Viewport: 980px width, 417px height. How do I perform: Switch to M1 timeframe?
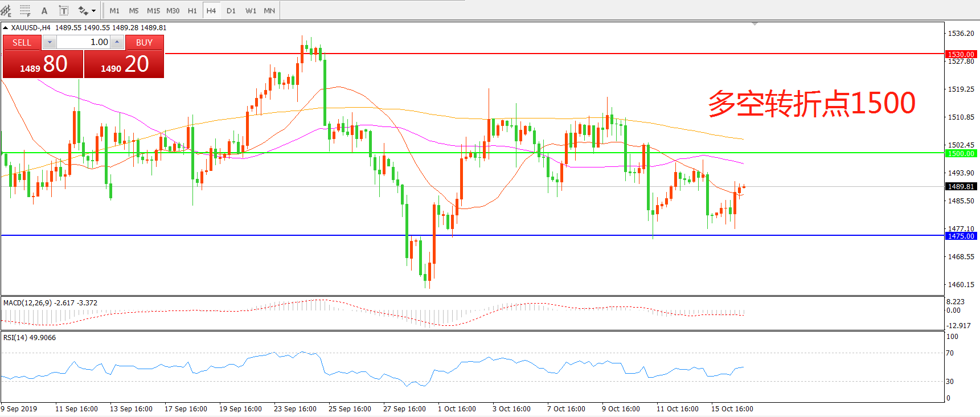pos(114,11)
